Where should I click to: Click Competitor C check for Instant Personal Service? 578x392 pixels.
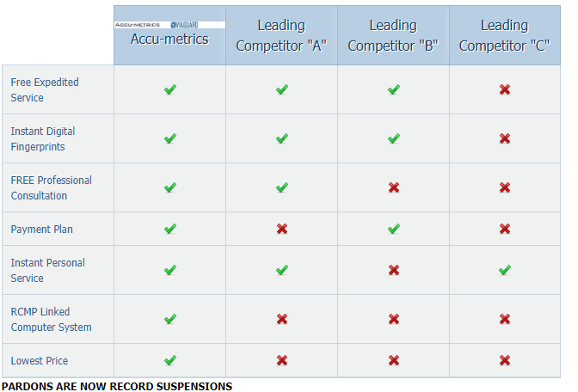click(505, 270)
